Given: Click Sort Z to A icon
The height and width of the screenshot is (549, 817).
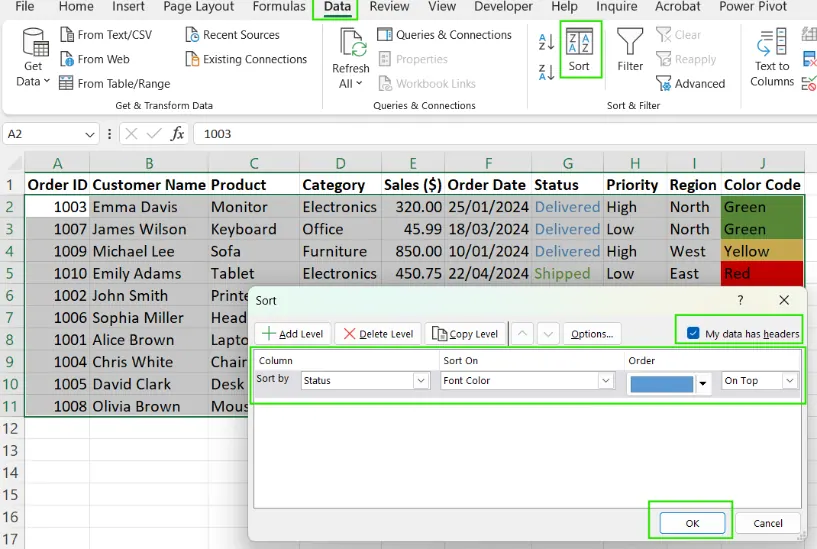Looking at the screenshot, I should coord(546,72).
